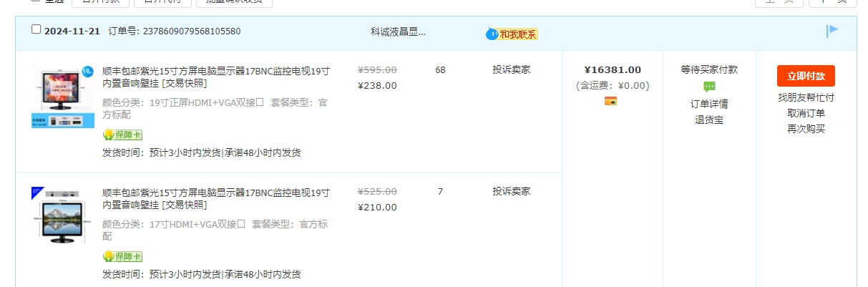Open the first product title priced ¥238.00
868x287 pixels.
(216, 77)
